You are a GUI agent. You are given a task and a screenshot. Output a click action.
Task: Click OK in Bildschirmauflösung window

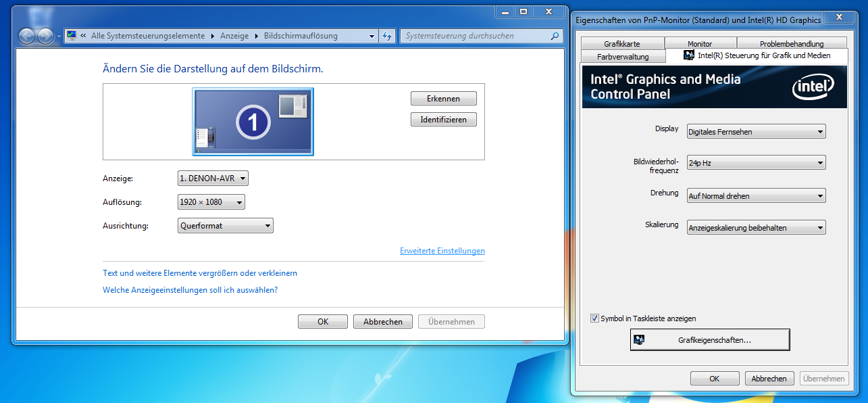click(x=323, y=322)
